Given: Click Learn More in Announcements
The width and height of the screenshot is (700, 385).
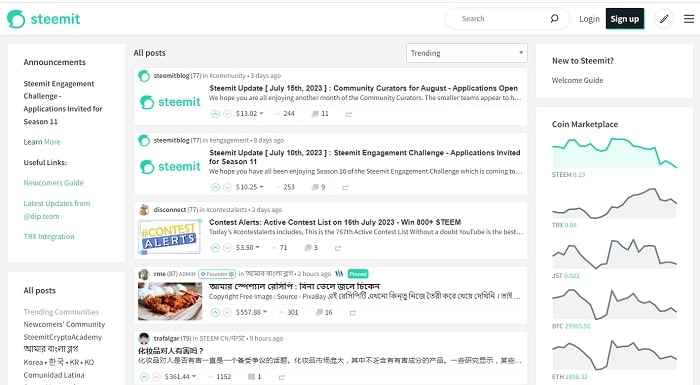Looking at the screenshot, I should click(42, 142).
